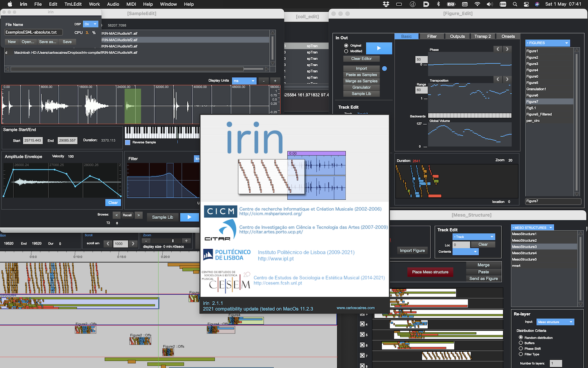Switch to the Onsets tab
588x368 pixels.
508,36
